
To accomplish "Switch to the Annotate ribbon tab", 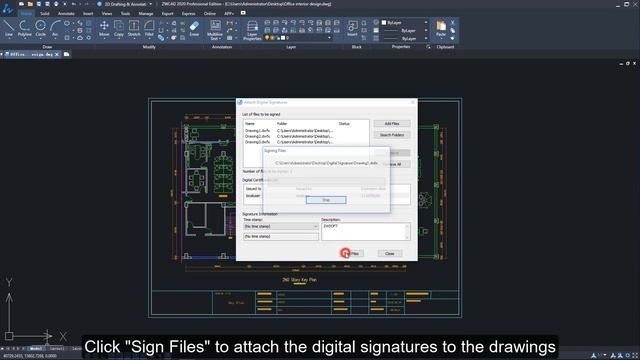I will coord(66,13).
